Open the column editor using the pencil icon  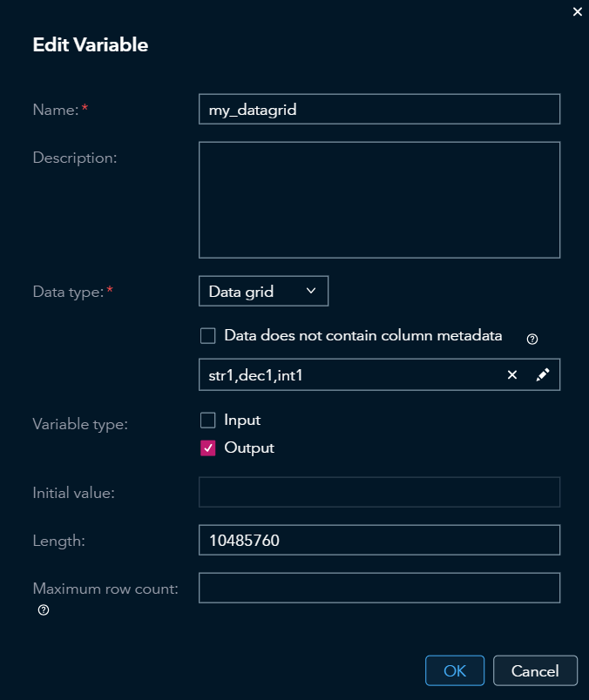tap(541, 374)
